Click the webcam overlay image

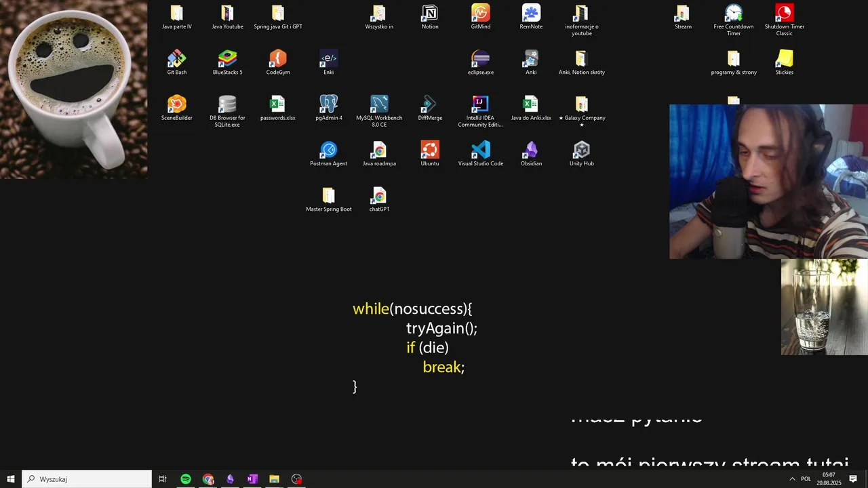[768, 182]
